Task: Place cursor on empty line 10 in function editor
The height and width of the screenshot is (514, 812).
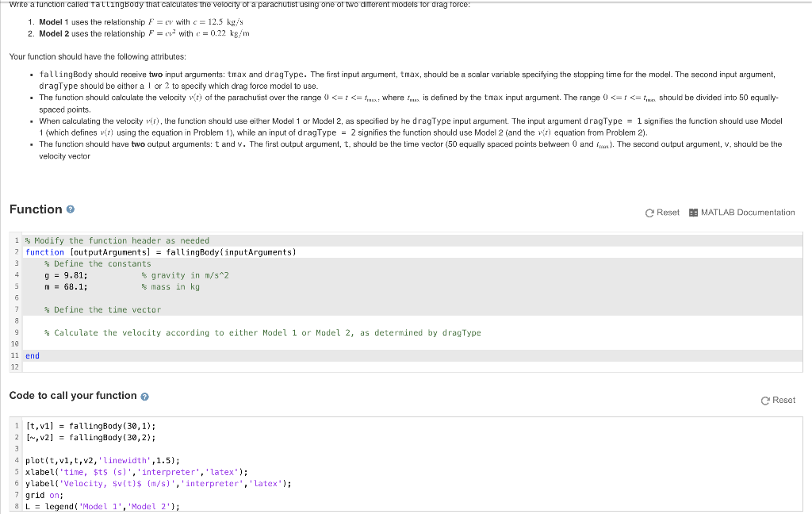Action: point(412,344)
